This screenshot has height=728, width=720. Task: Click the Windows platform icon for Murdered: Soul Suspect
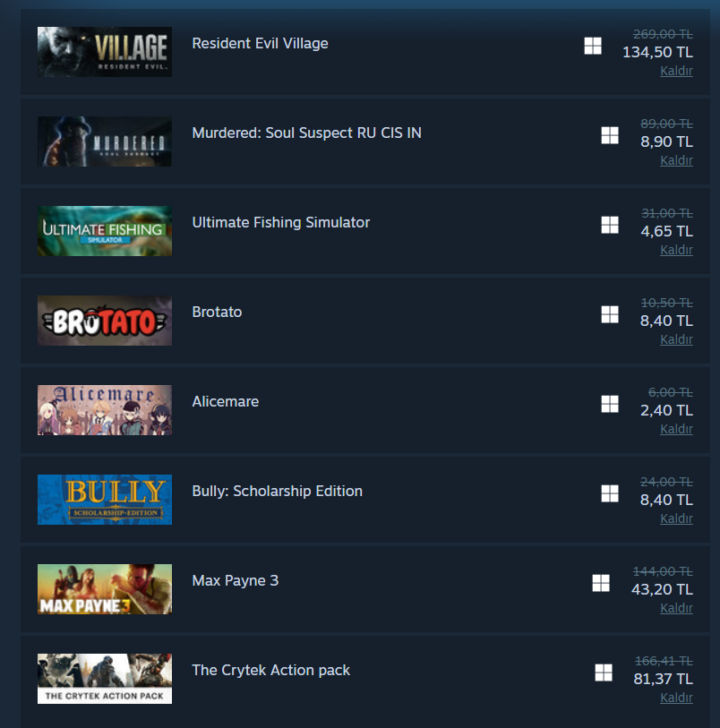(x=610, y=135)
